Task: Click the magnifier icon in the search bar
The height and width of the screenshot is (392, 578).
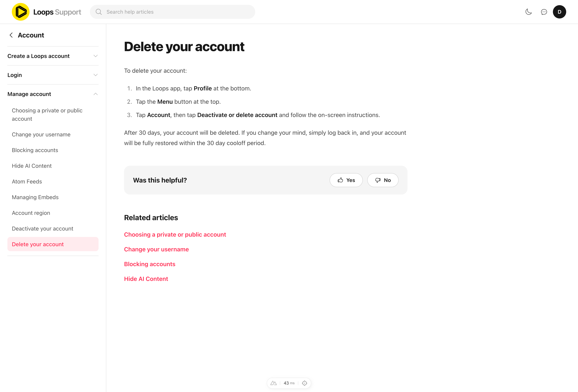Action: click(x=99, y=12)
